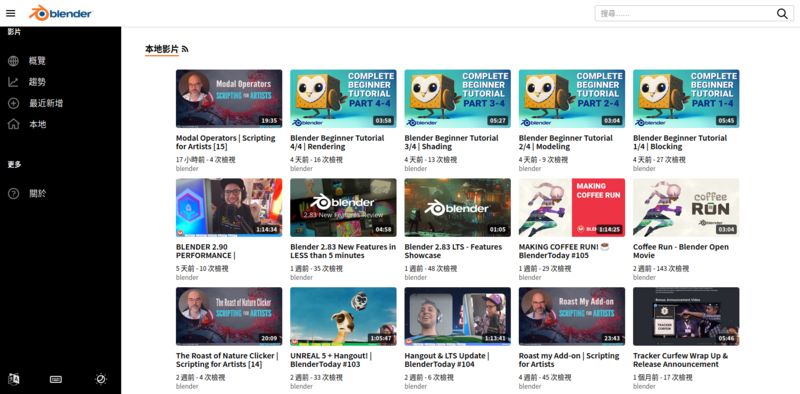Click title 'Blender Beginner Tutorial 4/4 | Rendering'
Viewport: 800px width, 394px height.
pyautogui.click(x=337, y=142)
